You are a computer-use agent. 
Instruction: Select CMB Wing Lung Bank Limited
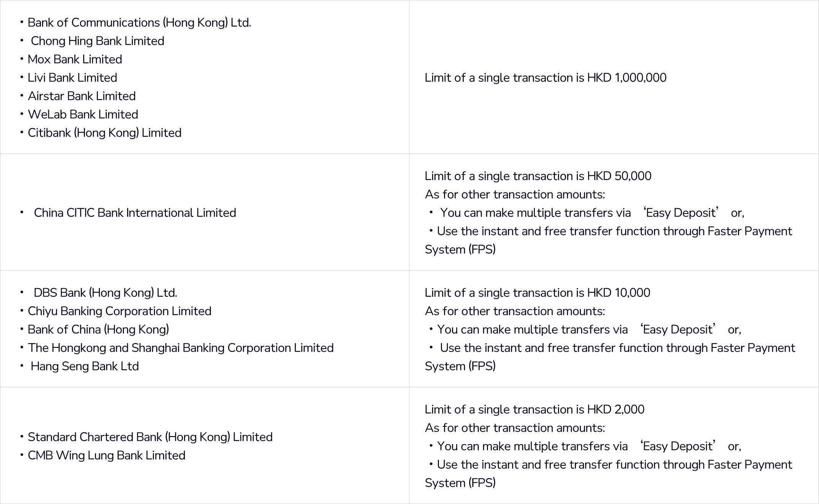pos(106,455)
